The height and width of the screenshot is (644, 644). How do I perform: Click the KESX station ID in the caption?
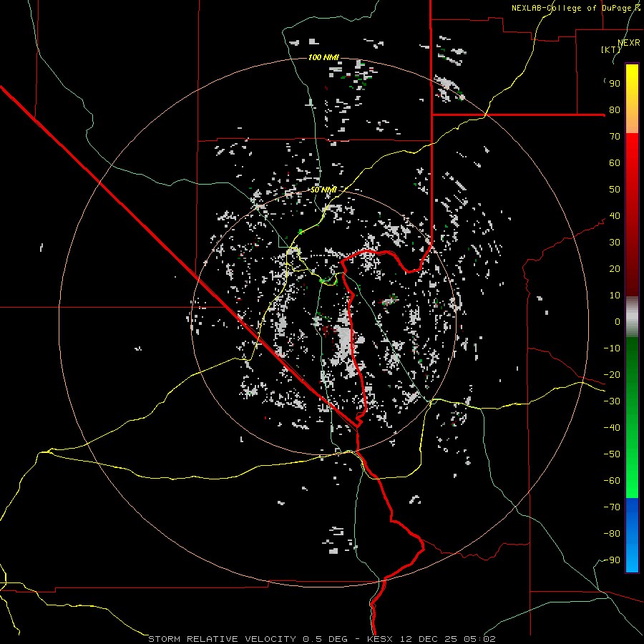pyautogui.click(x=380, y=639)
